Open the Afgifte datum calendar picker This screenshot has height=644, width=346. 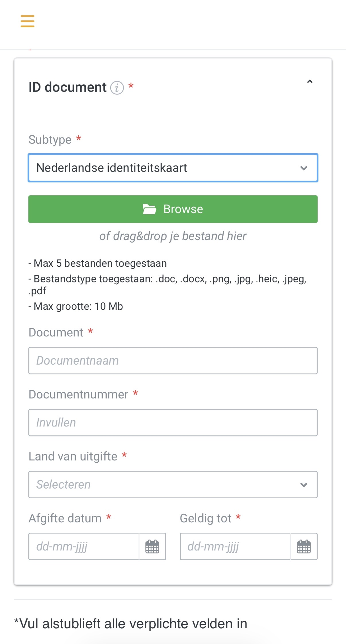(x=152, y=546)
